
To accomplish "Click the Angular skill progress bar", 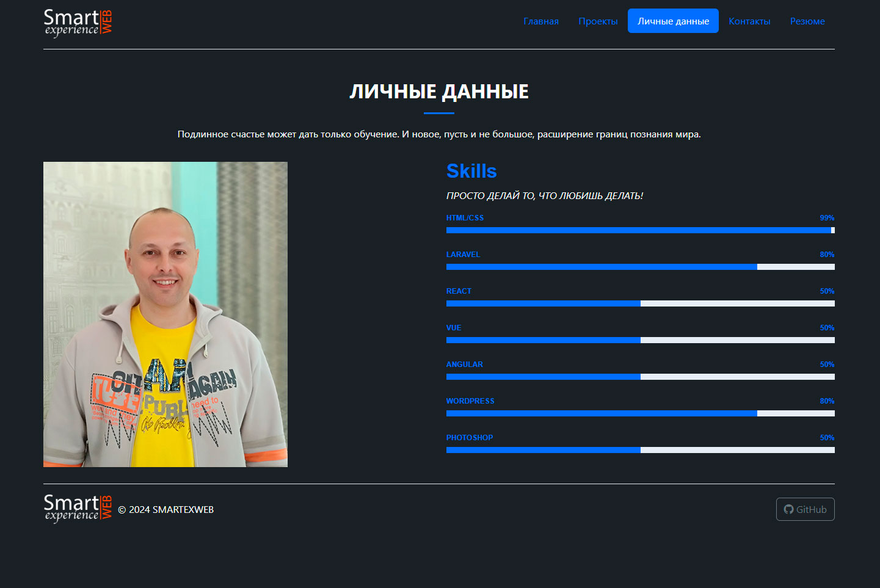I will coord(640,377).
